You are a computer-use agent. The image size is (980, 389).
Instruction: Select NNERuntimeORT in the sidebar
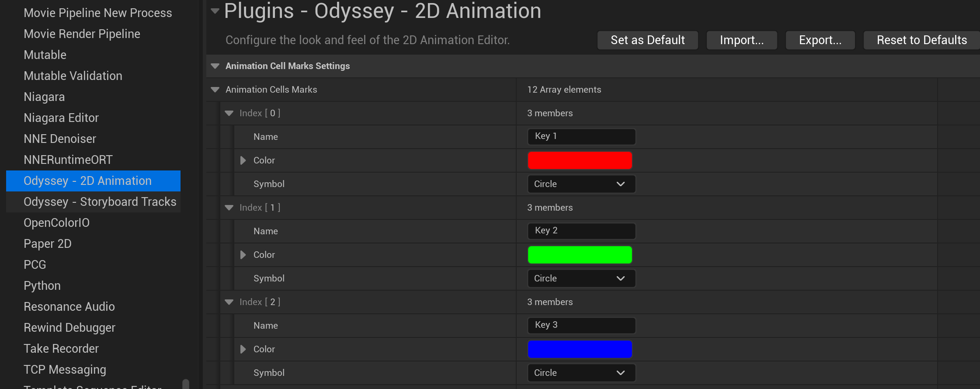tap(68, 160)
